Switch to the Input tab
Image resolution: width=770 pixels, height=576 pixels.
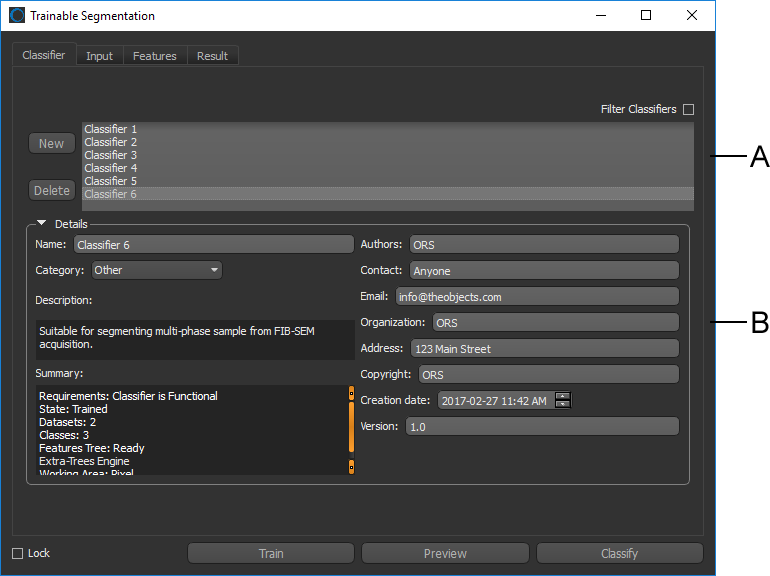(99, 56)
